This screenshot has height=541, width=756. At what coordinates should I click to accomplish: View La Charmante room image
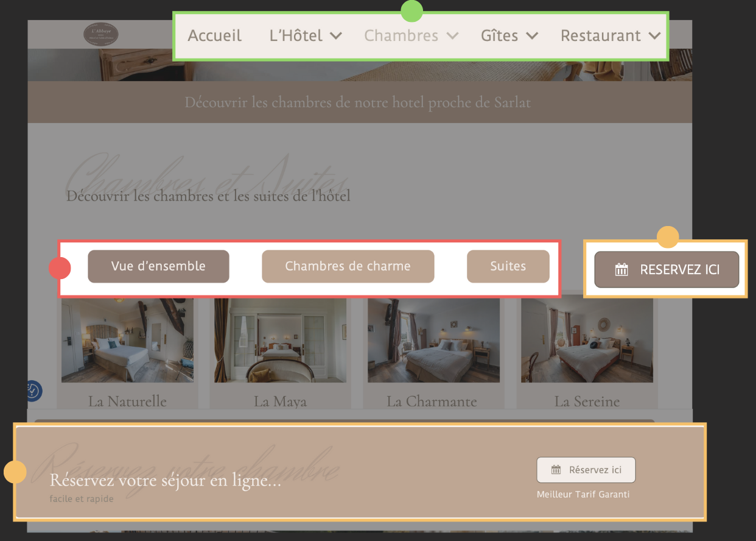coord(433,340)
